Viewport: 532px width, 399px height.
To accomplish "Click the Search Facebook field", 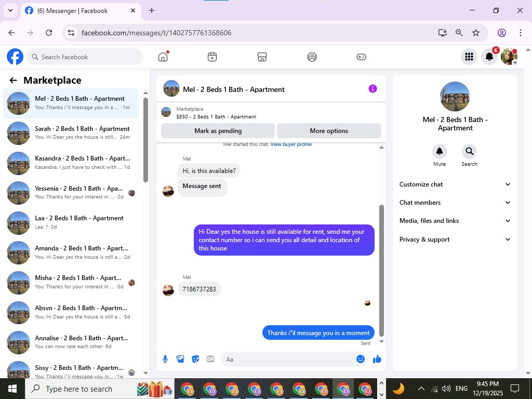I will click(x=85, y=57).
